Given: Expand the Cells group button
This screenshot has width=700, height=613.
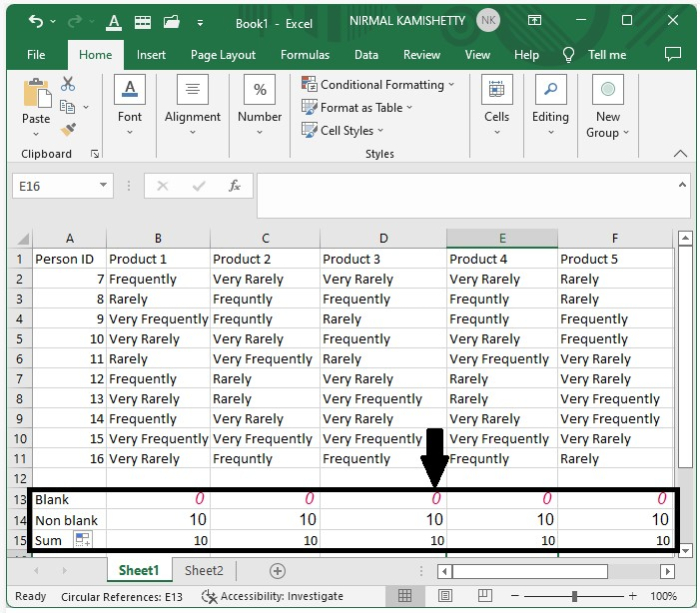Looking at the screenshot, I should 496,106.
